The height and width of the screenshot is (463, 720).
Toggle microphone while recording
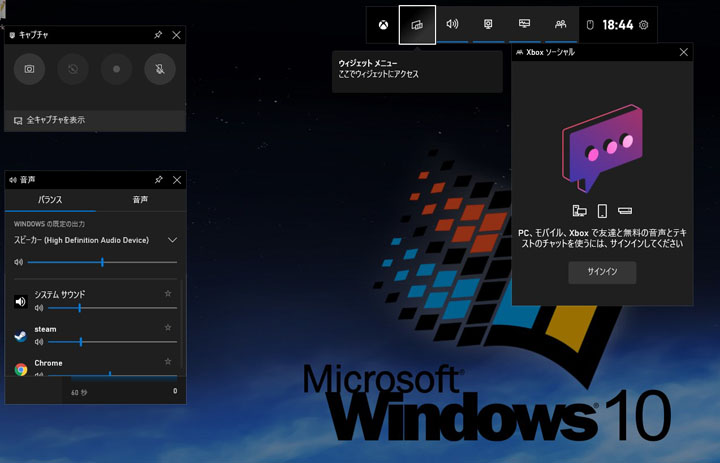point(160,69)
